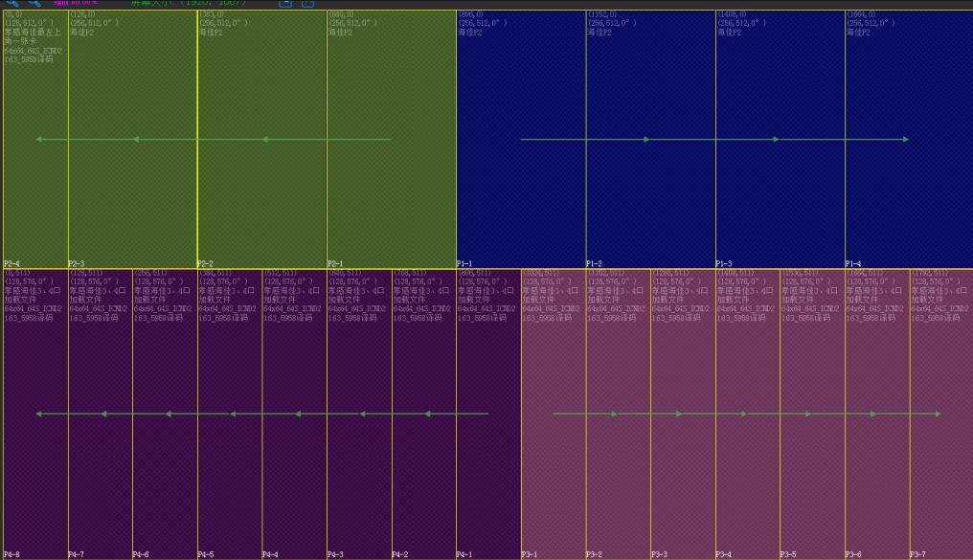Pick the dark purple cabinet P4-2
The height and width of the screenshot is (560, 973).
click(x=423, y=459)
